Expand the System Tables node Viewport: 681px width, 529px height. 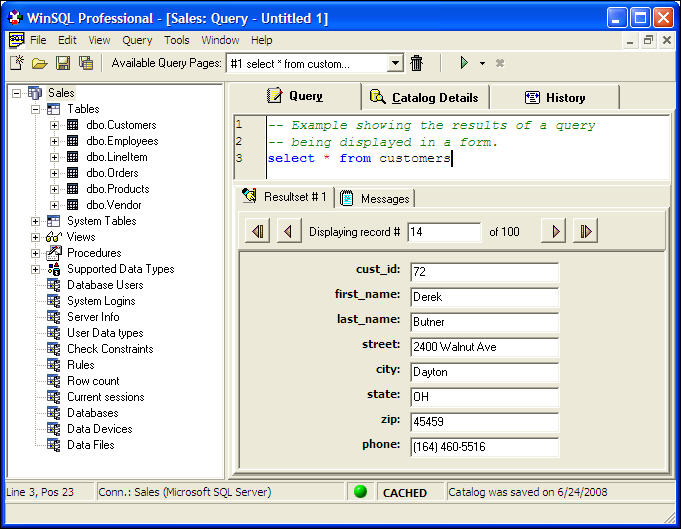pyautogui.click(x=36, y=221)
